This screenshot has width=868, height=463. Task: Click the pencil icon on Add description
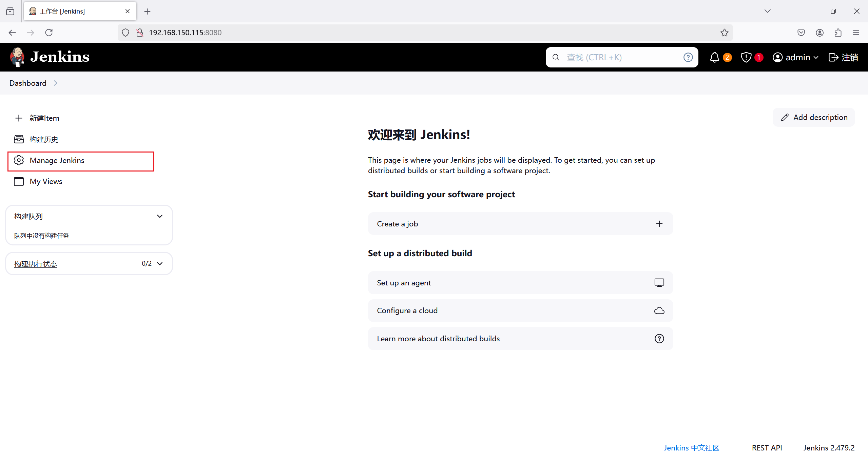pos(785,117)
